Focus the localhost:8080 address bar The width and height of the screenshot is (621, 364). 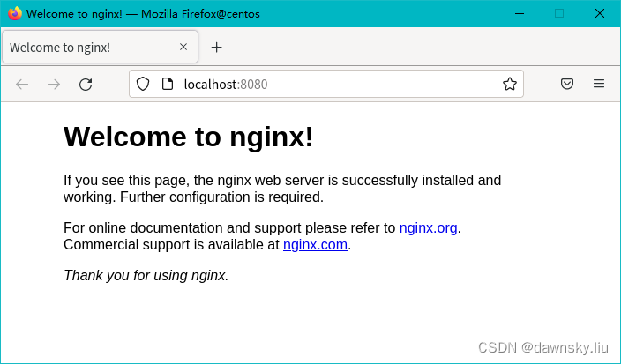326,84
